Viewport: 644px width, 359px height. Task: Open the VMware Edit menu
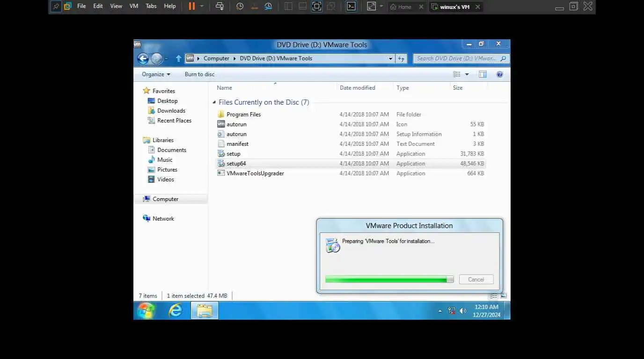98,7
